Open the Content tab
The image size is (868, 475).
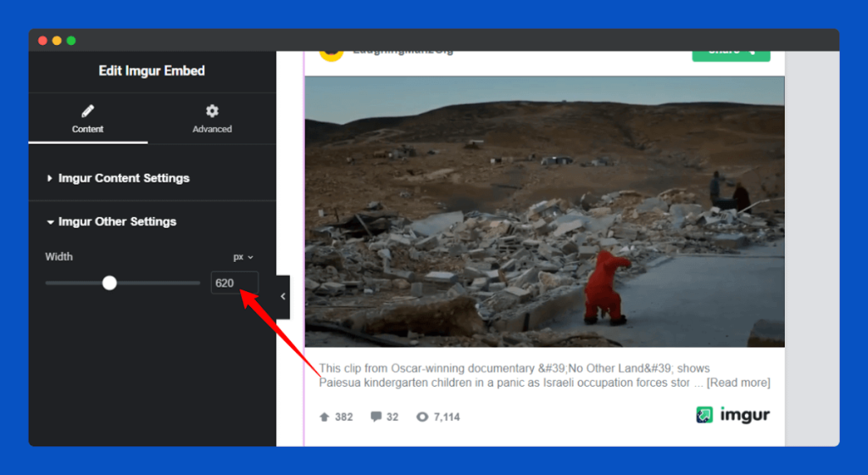pyautogui.click(x=87, y=119)
